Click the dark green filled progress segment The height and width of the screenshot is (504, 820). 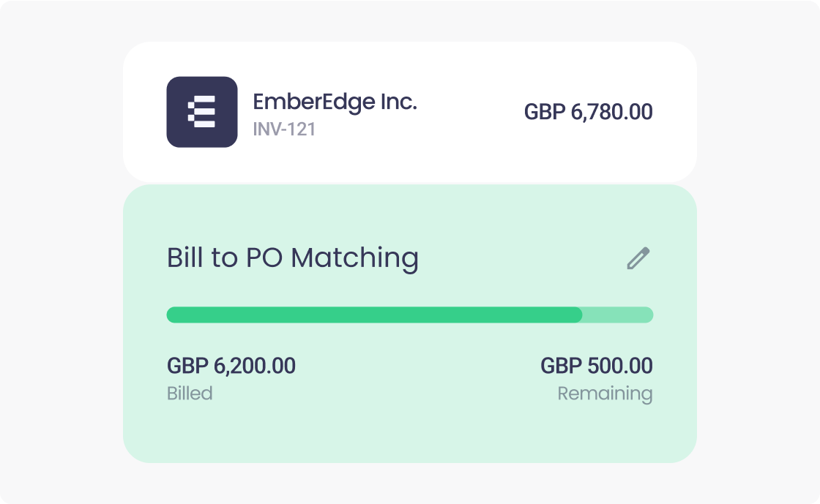pos(373,315)
